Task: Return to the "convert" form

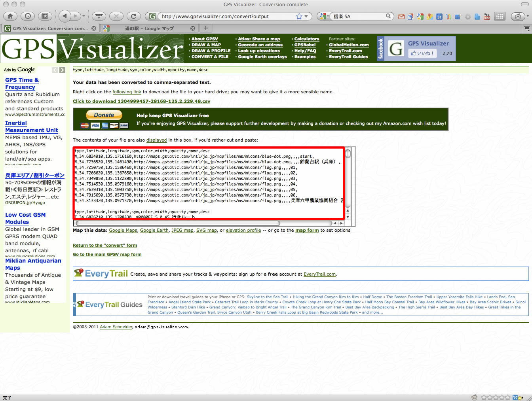Action: [x=105, y=245]
